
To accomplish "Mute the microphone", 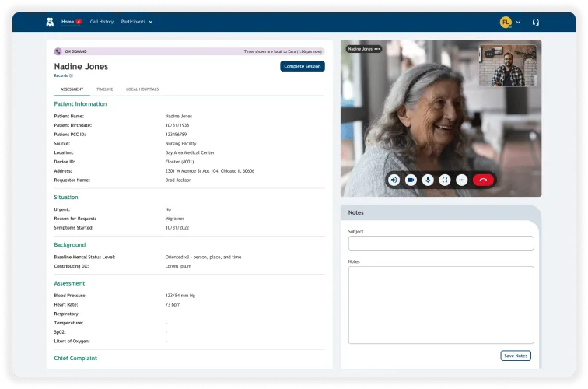I will pyautogui.click(x=428, y=180).
